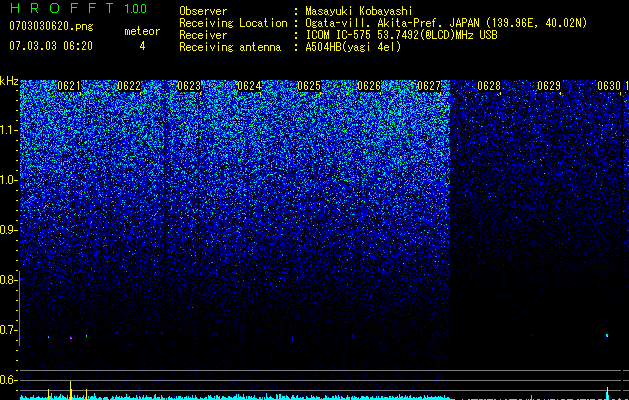Click the A504HB(yagi 4el) antenna text

[x=353, y=47]
